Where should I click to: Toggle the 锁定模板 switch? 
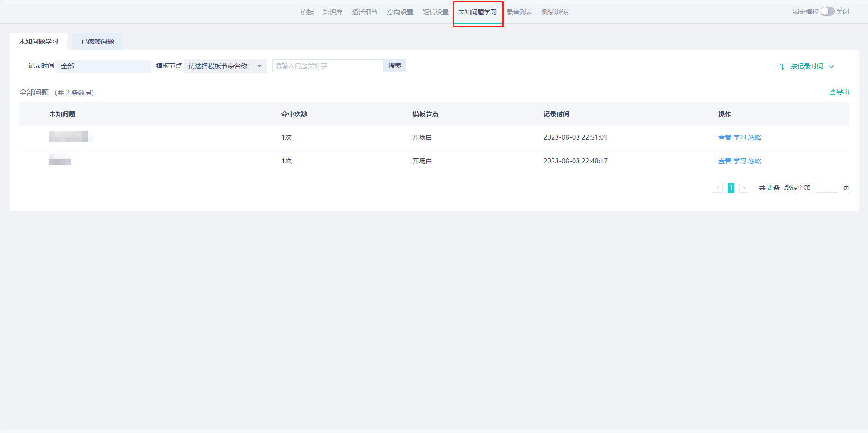coord(827,12)
